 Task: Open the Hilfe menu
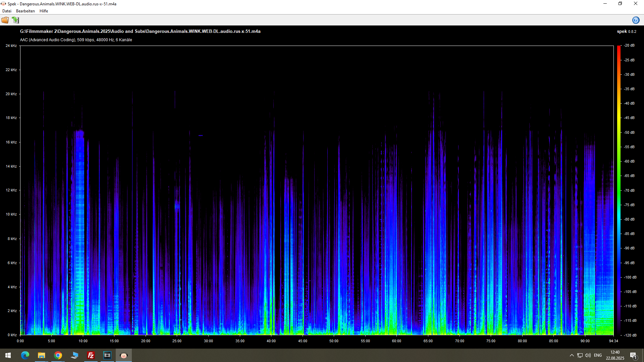(44, 11)
